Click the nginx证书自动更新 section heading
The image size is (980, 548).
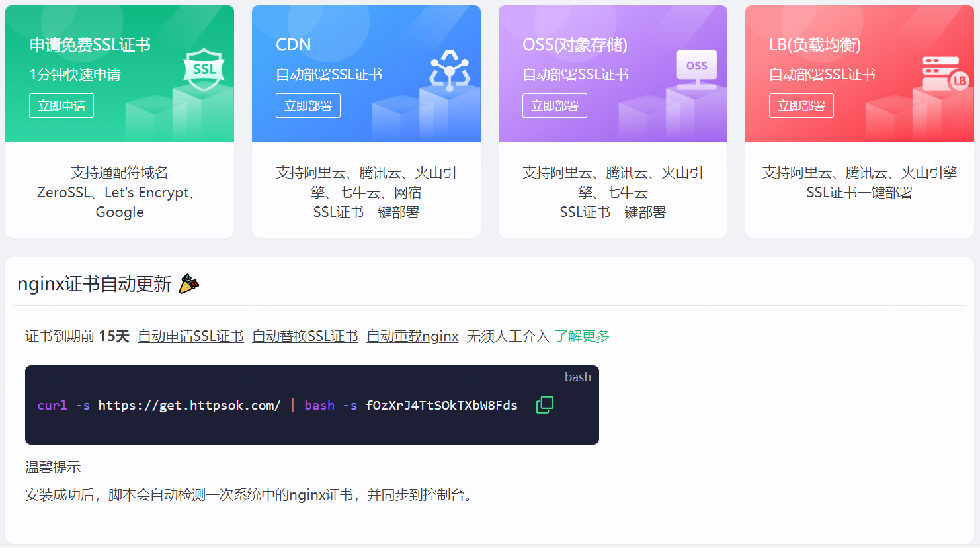pos(95,284)
